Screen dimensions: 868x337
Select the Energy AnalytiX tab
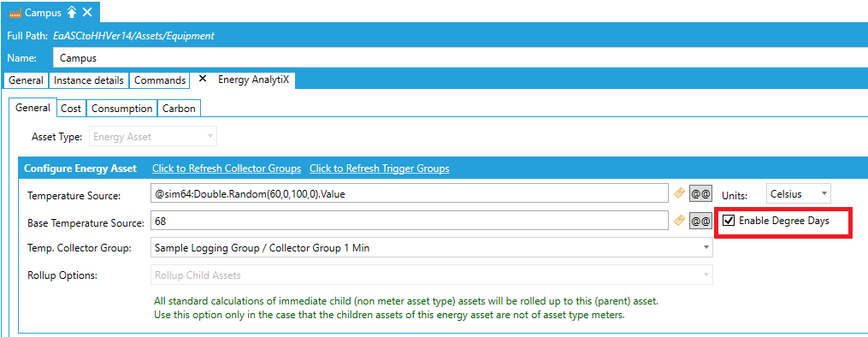253,80
